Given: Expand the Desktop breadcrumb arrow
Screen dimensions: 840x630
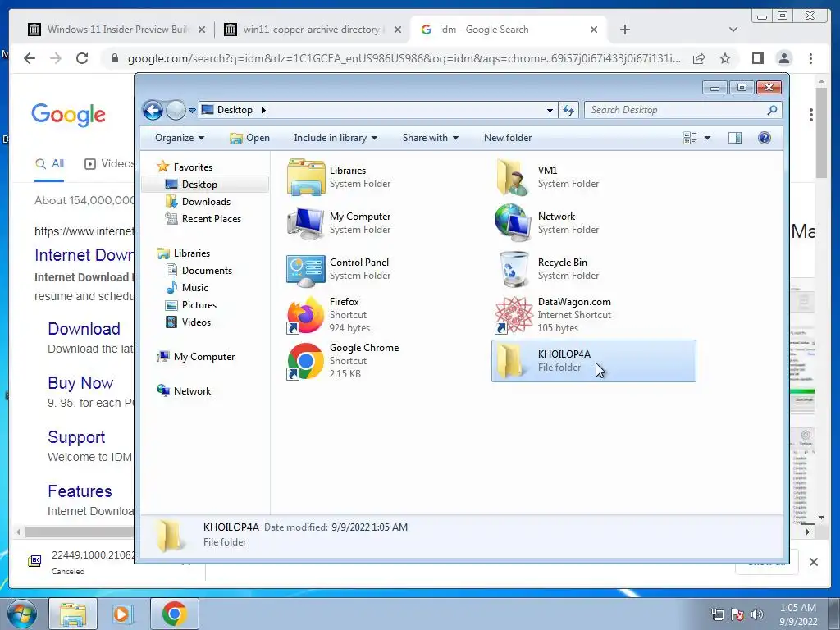Looking at the screenshot, I should coord(263,110).
